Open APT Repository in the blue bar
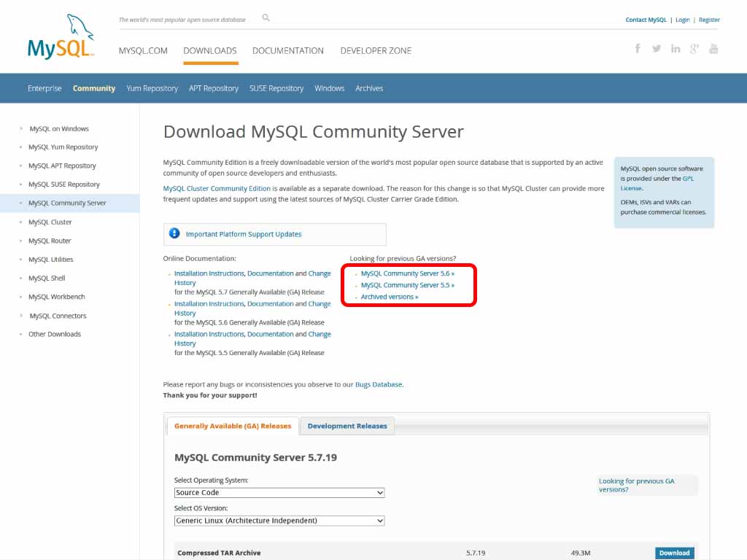The image size is (747, 560). point(214,88)
